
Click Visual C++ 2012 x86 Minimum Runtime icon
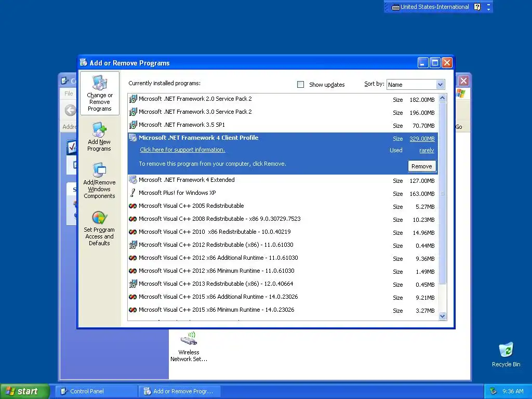click(x=133, y=271)
